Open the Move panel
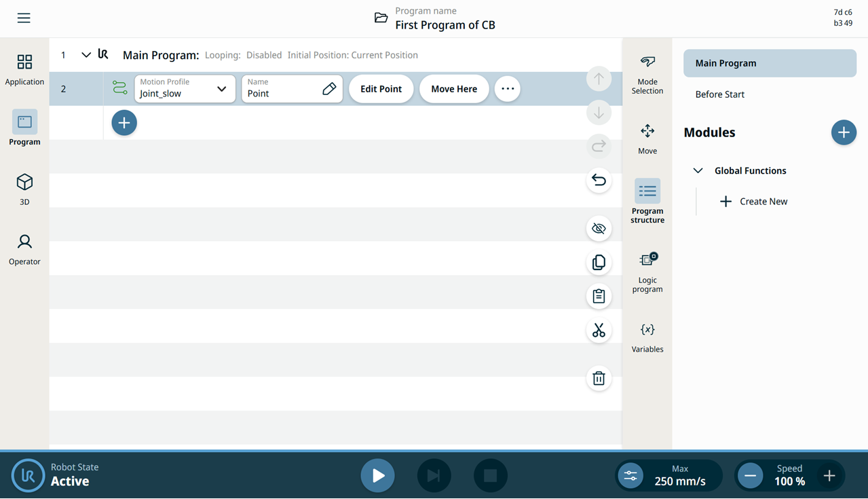868x499 pixels. click(647, 139)
